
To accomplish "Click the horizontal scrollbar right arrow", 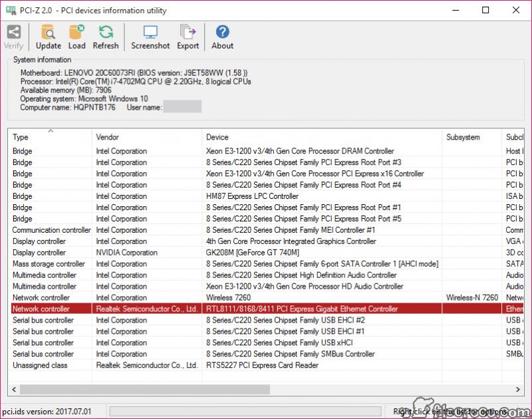I will click(x=518, y=389).
